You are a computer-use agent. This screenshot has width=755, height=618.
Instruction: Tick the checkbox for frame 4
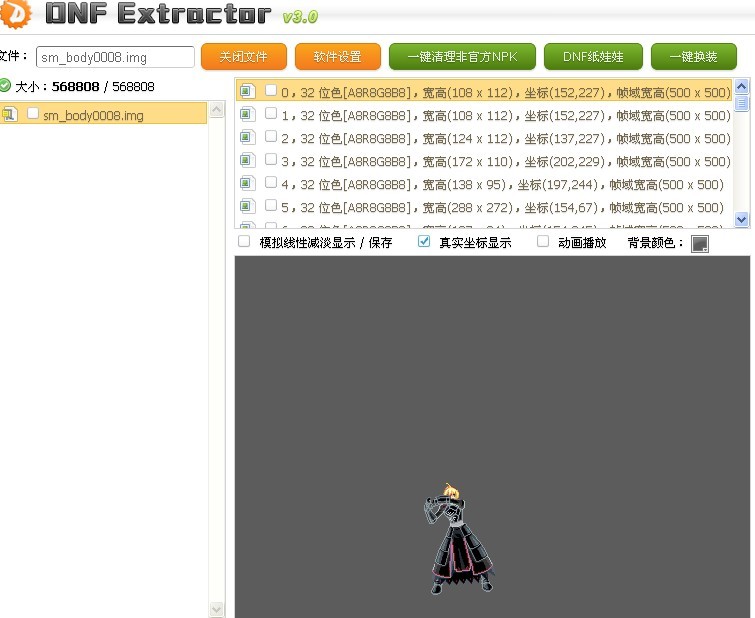click(271, 182)
